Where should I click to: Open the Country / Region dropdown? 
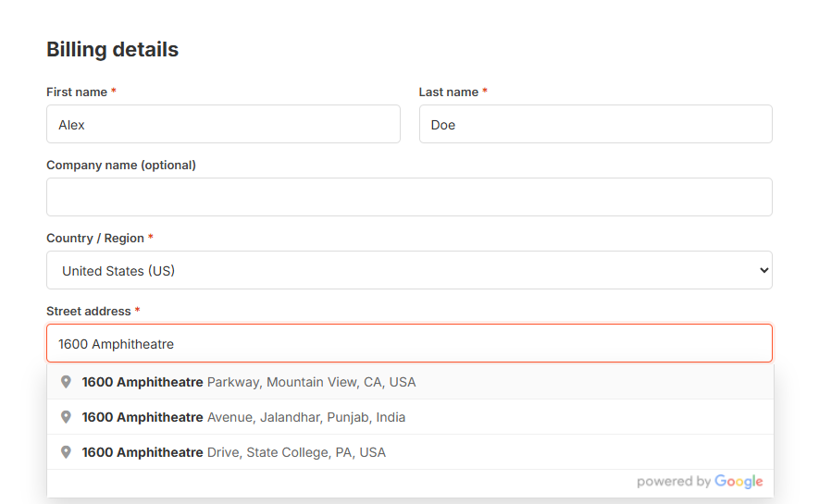(x=409, y=271)
